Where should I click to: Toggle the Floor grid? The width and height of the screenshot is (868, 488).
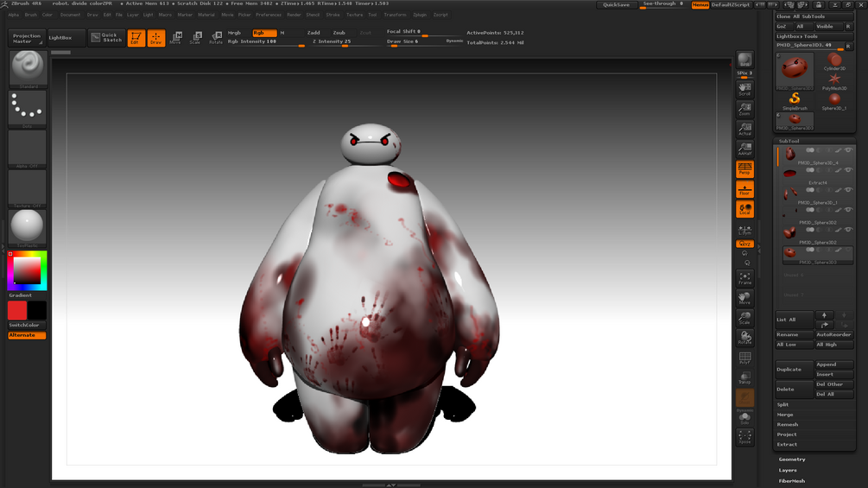(x=744, y=188)
